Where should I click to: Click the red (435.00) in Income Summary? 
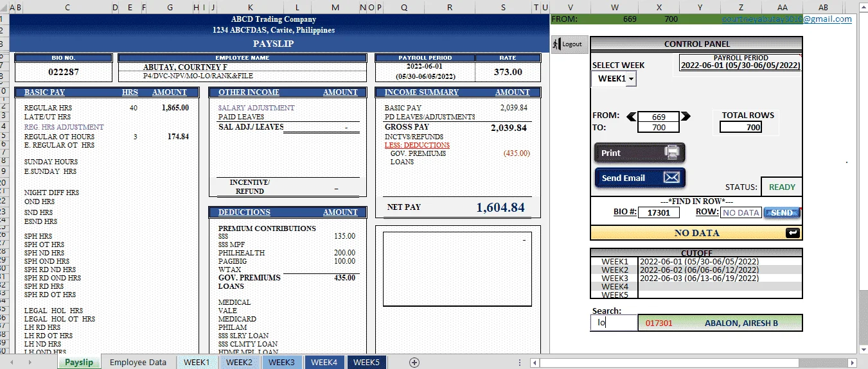[x=517, y=153]
